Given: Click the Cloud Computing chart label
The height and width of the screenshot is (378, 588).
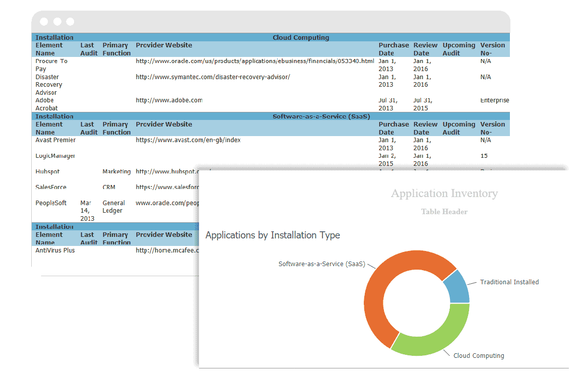Looking at the screenshot, I should [x=479, y=355].
